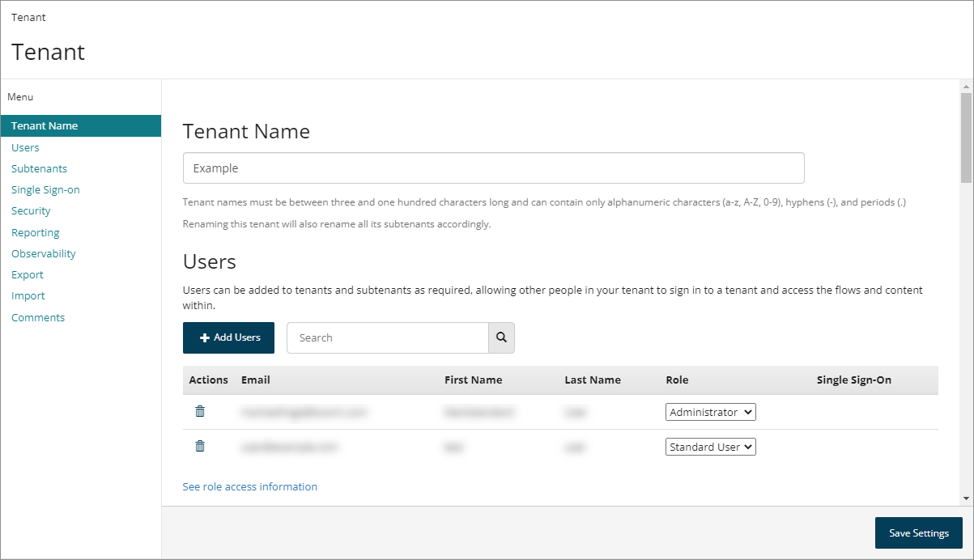Click the search magnifier icon
Image resolution: width=974 pixels, height=560 pixels.
point(501,337)
